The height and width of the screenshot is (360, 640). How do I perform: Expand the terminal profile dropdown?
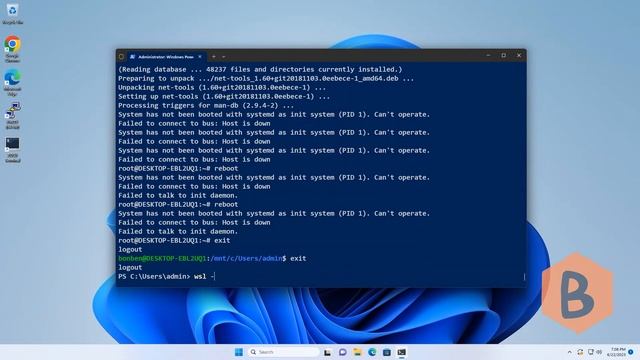pos(224,57)
